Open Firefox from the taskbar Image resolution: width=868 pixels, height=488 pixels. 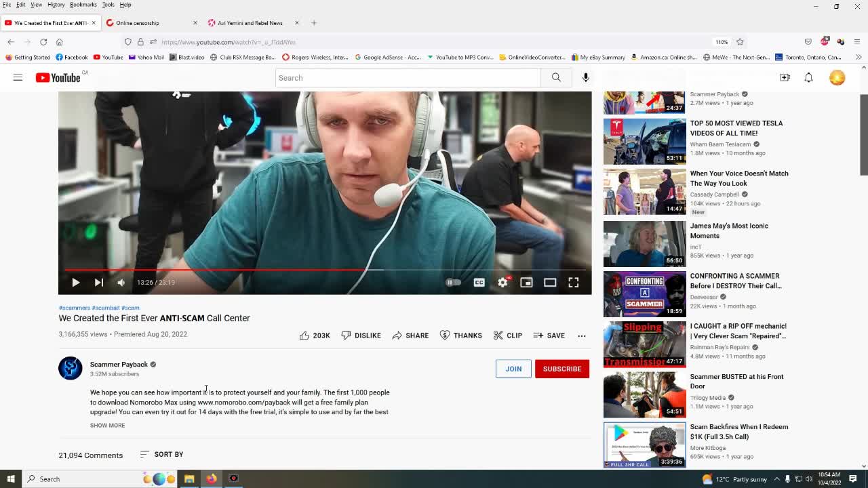(212, 479)
